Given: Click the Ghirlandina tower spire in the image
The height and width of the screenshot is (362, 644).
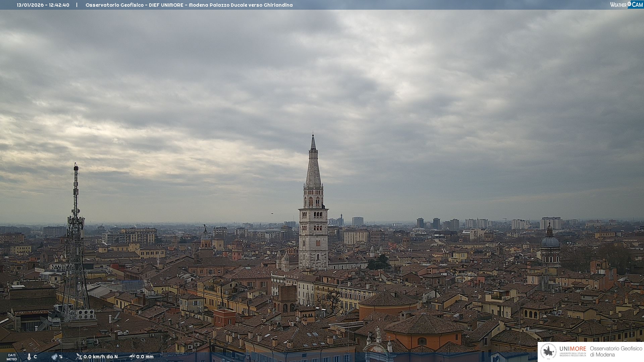Looking at the screenshot, I should (313, 168).
